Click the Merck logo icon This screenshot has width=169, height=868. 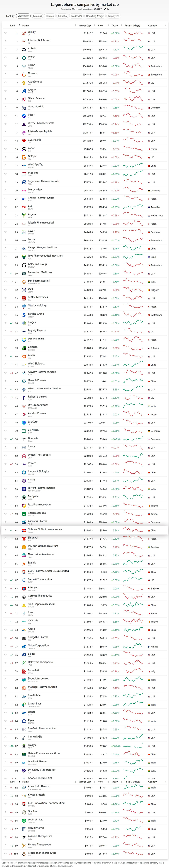(24, 58)
